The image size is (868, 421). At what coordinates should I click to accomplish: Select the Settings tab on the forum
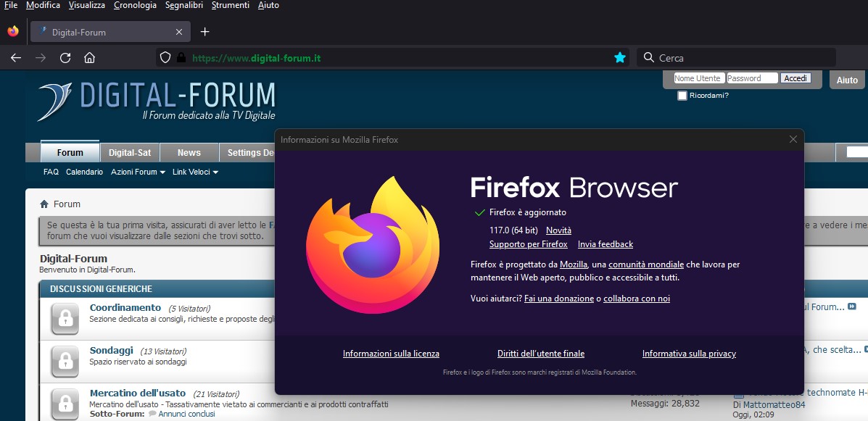click(247, 152)
